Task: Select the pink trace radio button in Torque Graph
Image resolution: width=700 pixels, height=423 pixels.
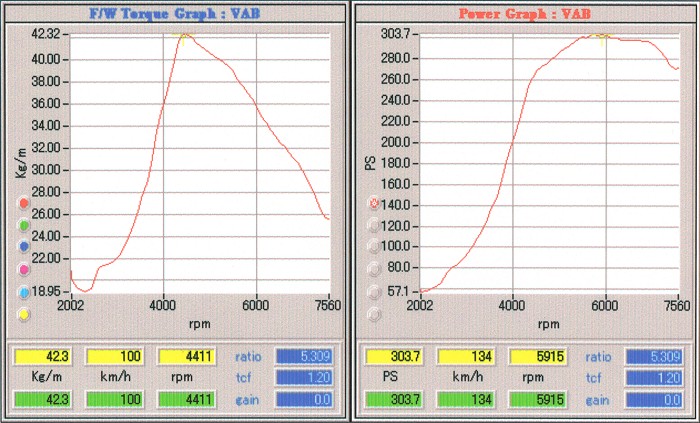Action: pos(24,270)
